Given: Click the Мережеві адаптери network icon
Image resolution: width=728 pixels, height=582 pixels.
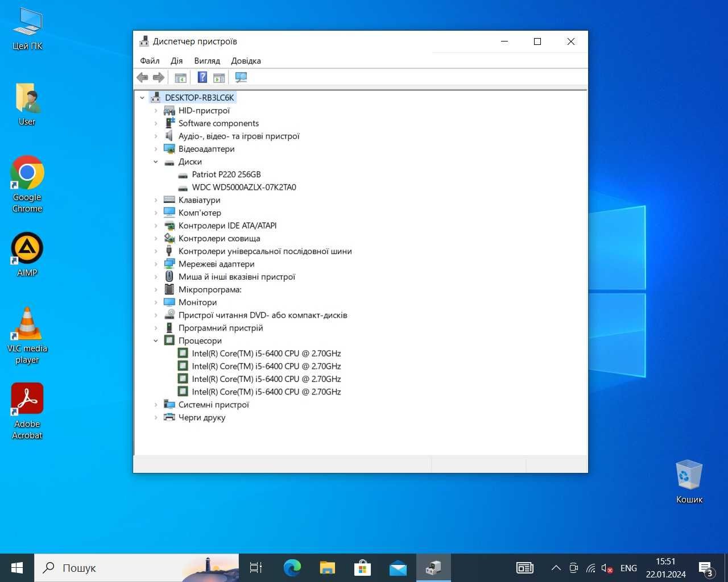Looking at the screenshot, I should click(169, 264).
